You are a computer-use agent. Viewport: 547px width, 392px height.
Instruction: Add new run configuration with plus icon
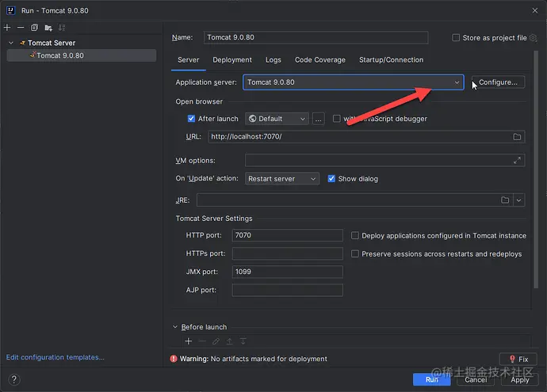7,28
